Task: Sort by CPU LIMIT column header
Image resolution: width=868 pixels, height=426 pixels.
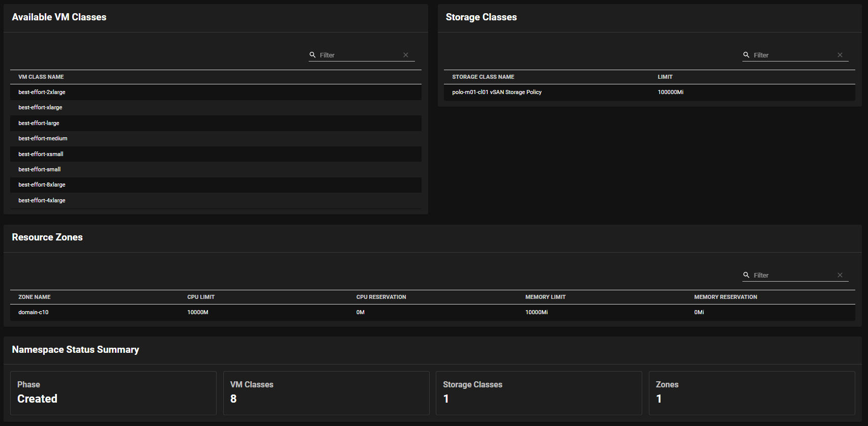Action: (x=201, y=297)
